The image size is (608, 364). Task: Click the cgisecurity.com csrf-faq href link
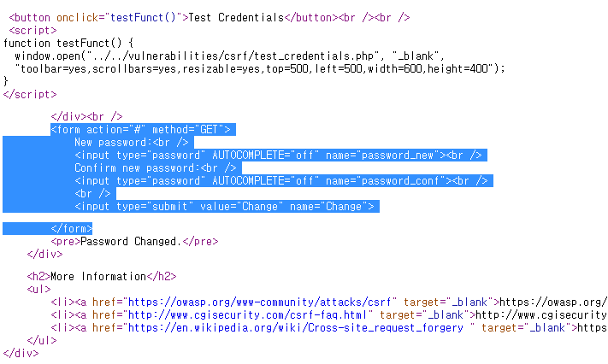[247, 314]
